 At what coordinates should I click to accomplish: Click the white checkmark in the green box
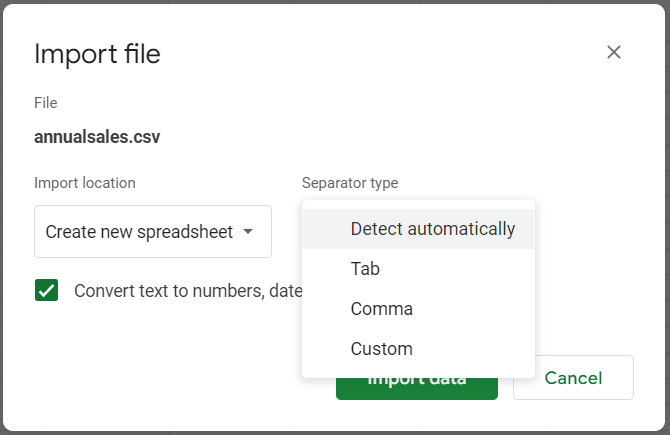pyautogui.click(x=46, y=291)
